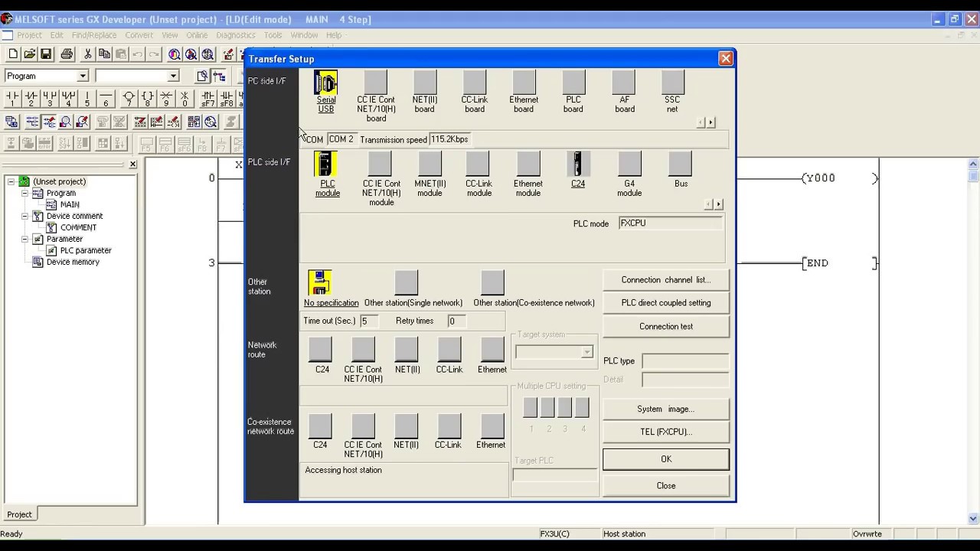
Task: Open the Program type dropdown
Action: pyautogui.click(x=83, y=75)
